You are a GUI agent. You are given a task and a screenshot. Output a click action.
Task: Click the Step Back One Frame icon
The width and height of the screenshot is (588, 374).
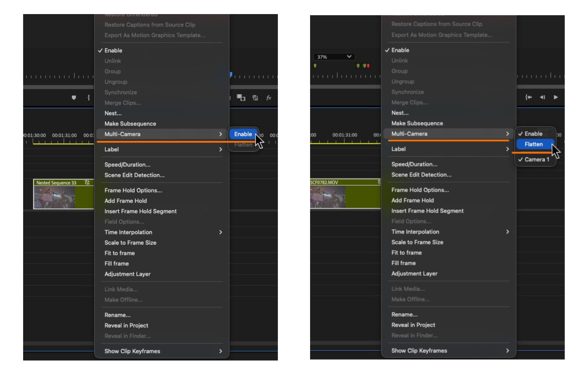543,98
